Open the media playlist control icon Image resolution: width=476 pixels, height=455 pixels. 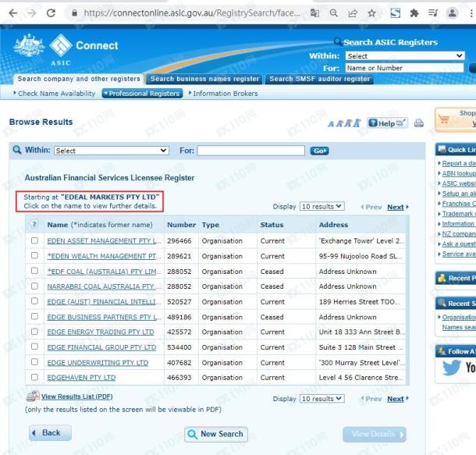(x=433, y=13)
